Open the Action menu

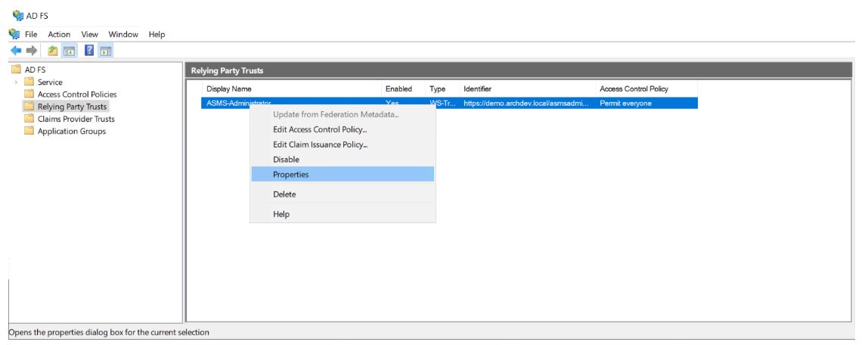click(x=59, y=34)
